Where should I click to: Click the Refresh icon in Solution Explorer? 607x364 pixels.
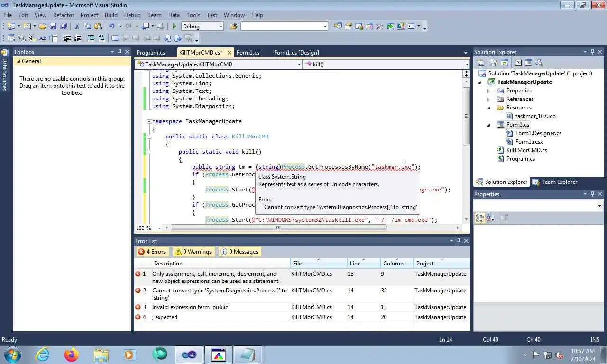tap(505, 63)
